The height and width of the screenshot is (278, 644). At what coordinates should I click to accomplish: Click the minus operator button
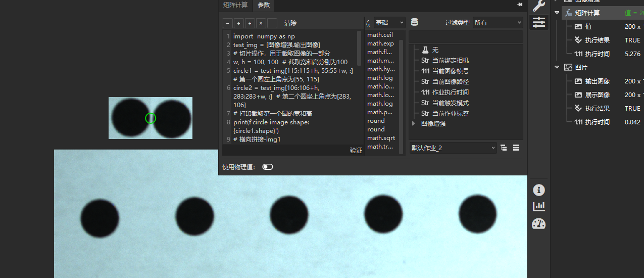tap(227, 23)
